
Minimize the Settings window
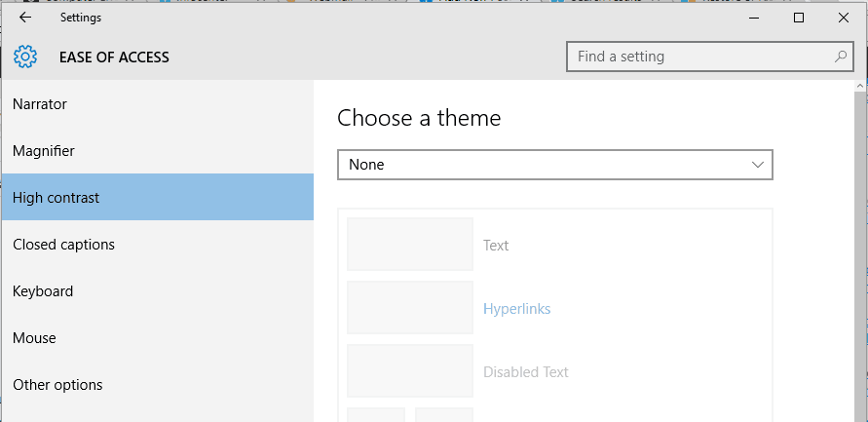coord(755,18)
